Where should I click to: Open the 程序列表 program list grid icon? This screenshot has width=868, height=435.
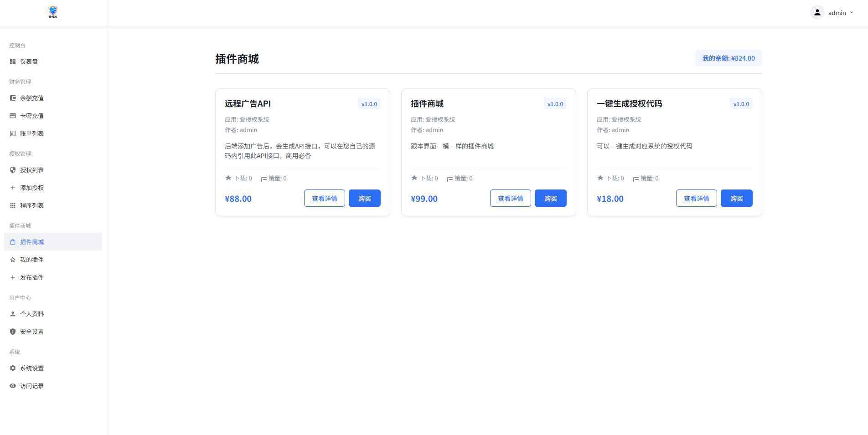pyautogui.click(x=12, y=205)
